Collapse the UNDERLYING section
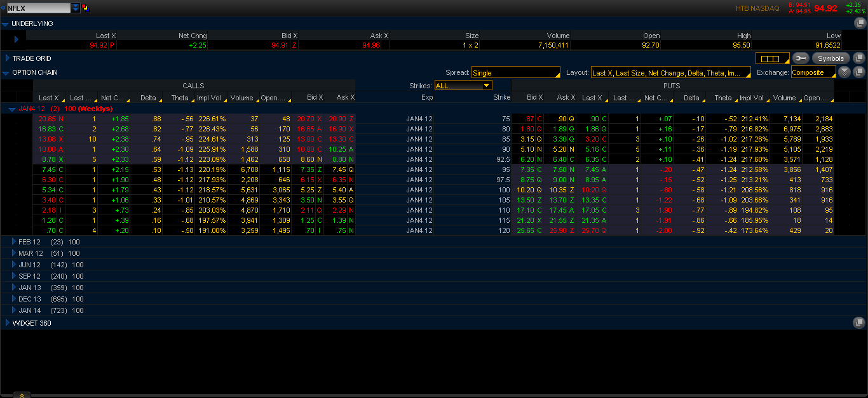 coord(6,23)
